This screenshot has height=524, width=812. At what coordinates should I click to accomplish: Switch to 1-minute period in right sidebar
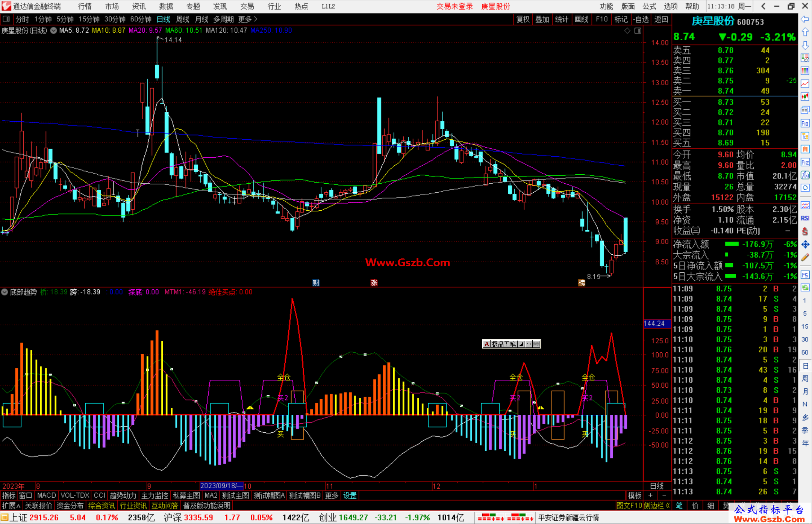point(804,300)
